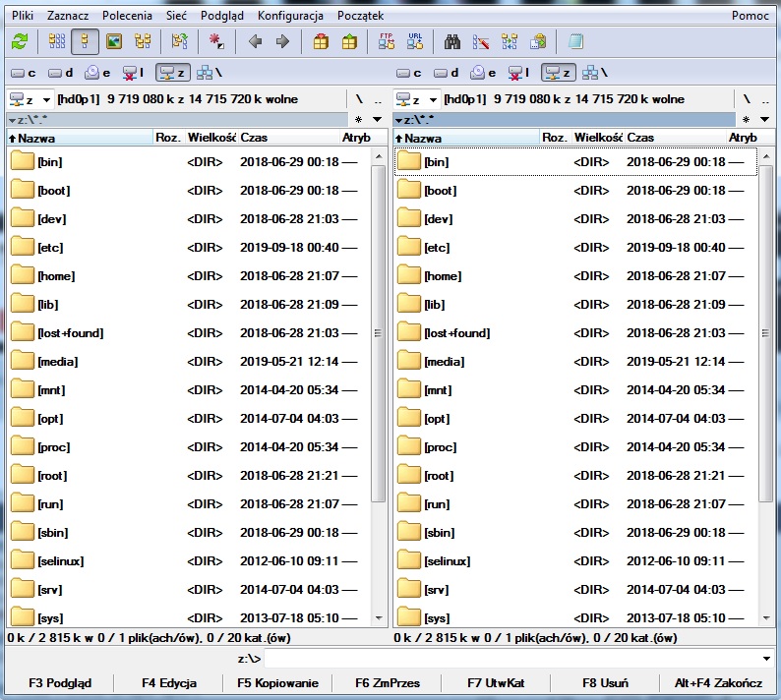Open the Polecenia menu
The height and width of the screenshot is (700, 781).
(x=127, y=16)
